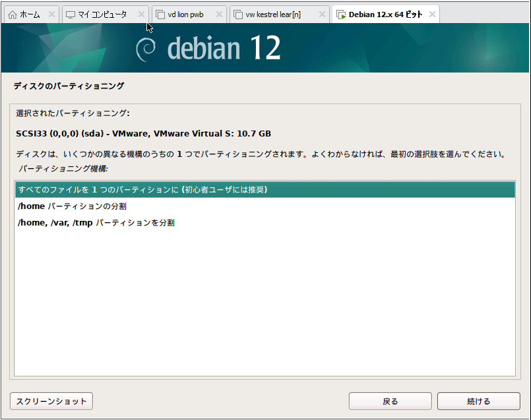
Task: Close the マイ コンピュータ tab
Action: [x=142, y=15]
